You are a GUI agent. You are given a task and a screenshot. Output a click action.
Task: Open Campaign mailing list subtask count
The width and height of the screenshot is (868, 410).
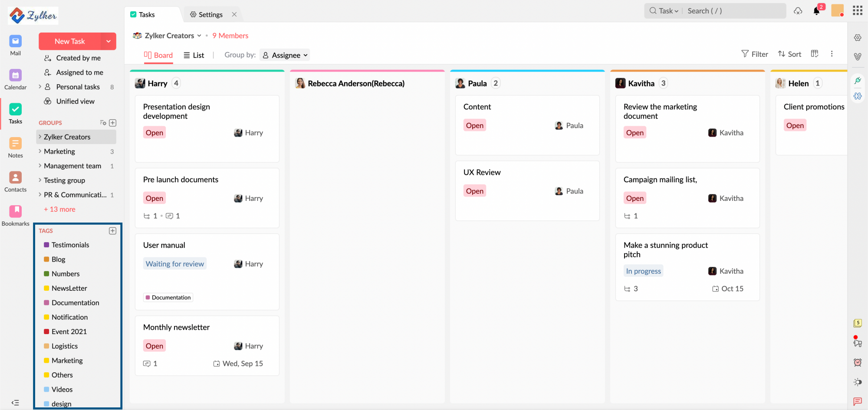pyautogui.click(x=631, y=216)
